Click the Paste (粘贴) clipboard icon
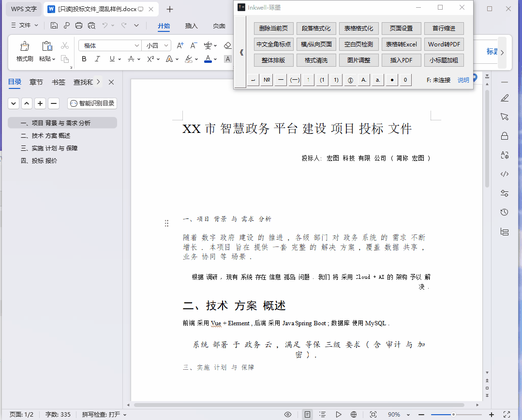Viewport: 522px width, 420px height. pyautogui.click(x=47, y=46)
